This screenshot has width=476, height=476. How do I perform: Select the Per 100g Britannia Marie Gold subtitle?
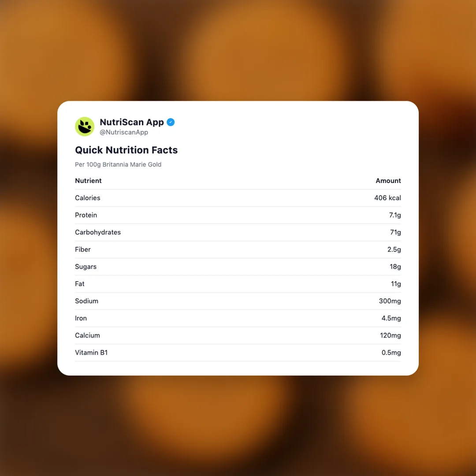pyautogui.click(x=118, y=164)
